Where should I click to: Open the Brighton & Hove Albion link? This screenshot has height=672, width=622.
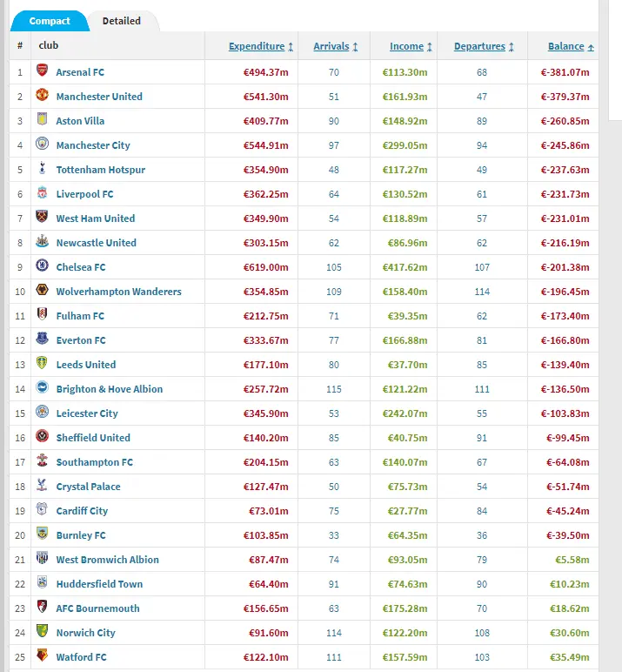(109, 388)
